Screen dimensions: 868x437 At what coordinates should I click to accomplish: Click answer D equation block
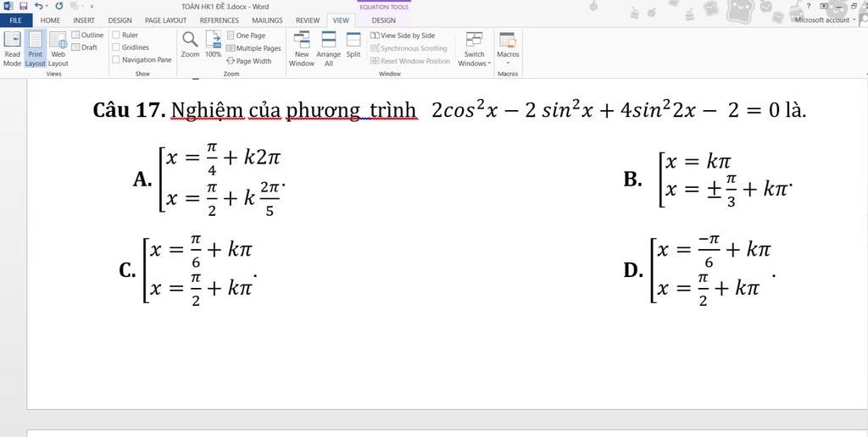pyautogui.click(x=712, y=270)
